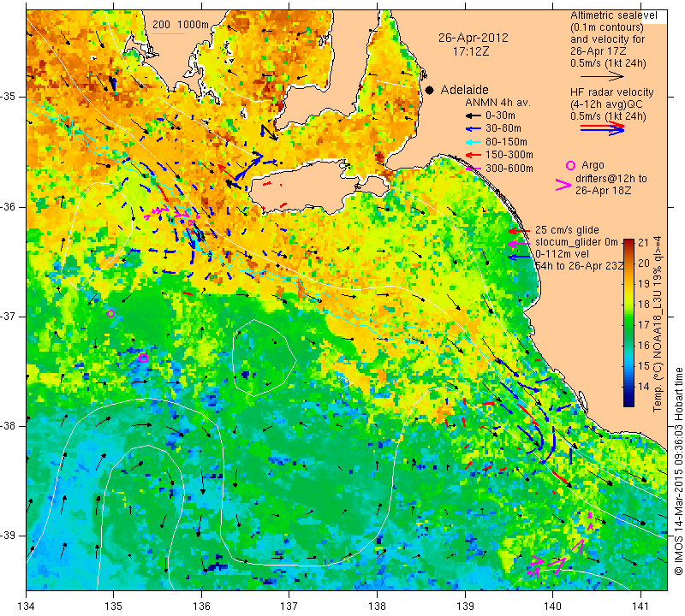
Task: Click the 'drifters@12h to' text
Action: pyautogui.click(x=611, y=179)
